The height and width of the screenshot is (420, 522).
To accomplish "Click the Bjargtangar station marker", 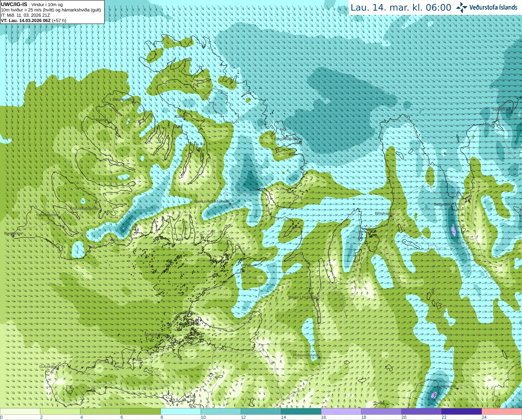I will (x=13, y=236).
